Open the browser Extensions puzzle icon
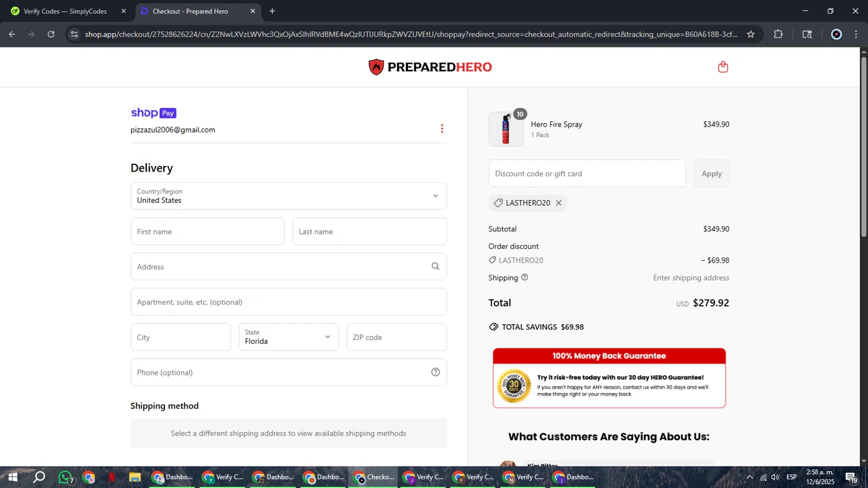868x488 pixels. click(x=778, y=34)
